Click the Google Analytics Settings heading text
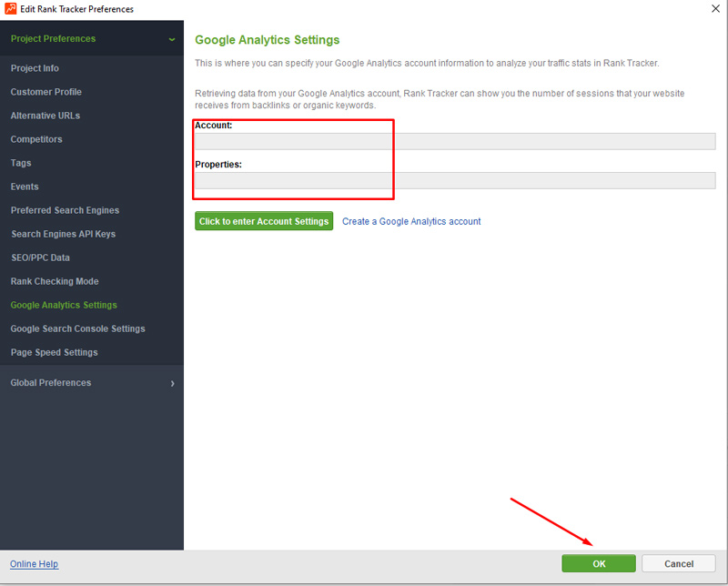Image resolution: width=728 pixels, height=586 pixels. 267,40
